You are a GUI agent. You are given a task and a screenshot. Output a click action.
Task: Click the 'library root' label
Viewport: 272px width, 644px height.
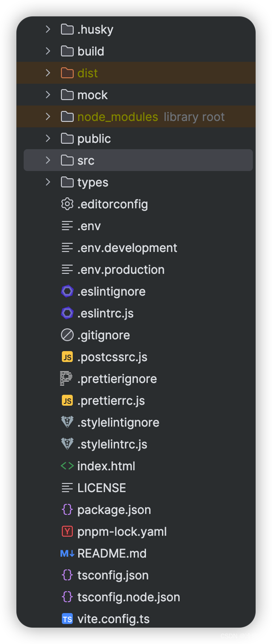tap(194, 117)
